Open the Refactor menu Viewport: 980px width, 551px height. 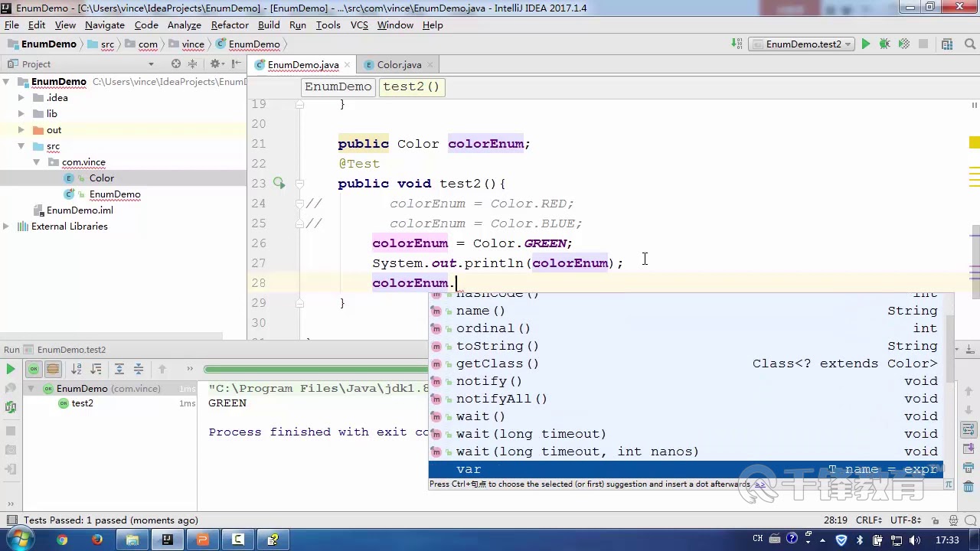click(230, 25)
